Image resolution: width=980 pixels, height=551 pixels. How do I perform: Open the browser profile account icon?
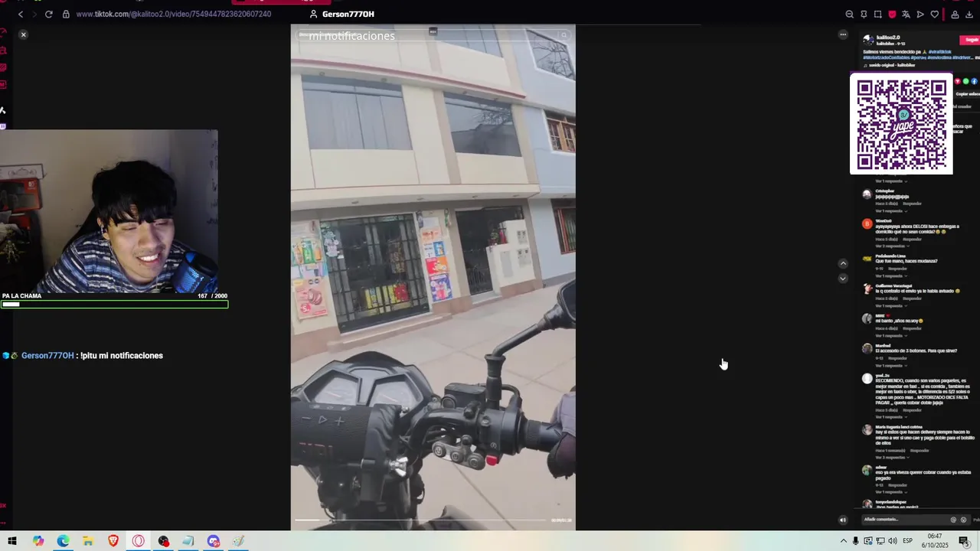click(955, 15)
